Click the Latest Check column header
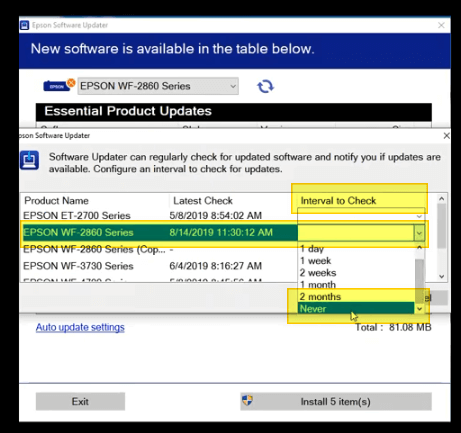 (203, 201)
